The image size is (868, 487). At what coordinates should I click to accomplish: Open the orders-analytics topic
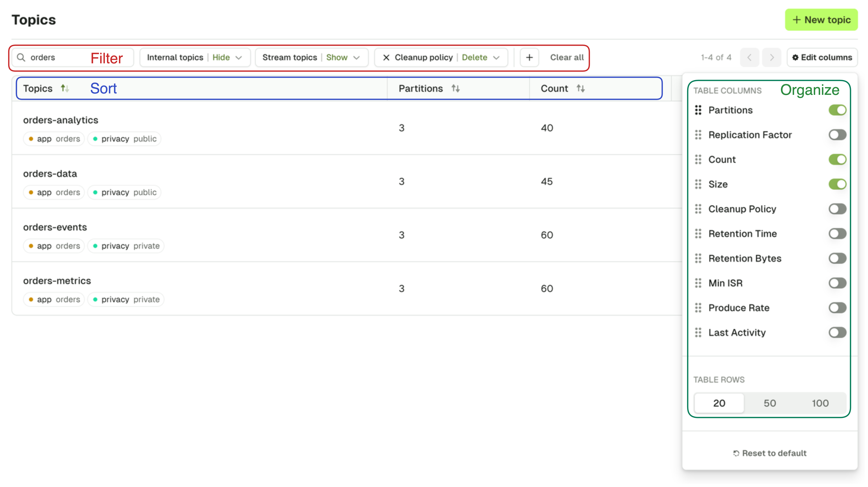61,120
